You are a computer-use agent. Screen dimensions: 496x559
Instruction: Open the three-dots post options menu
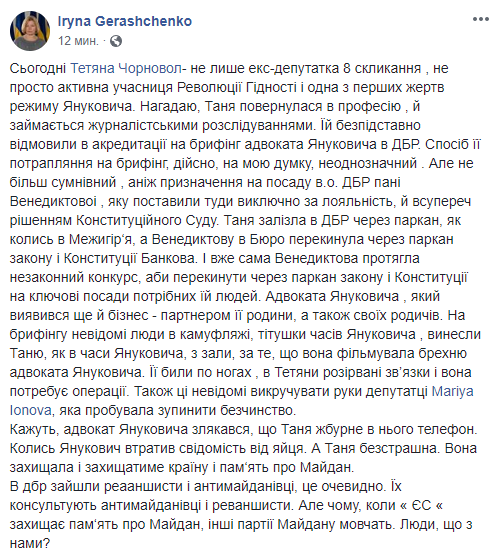pos(480,19)
